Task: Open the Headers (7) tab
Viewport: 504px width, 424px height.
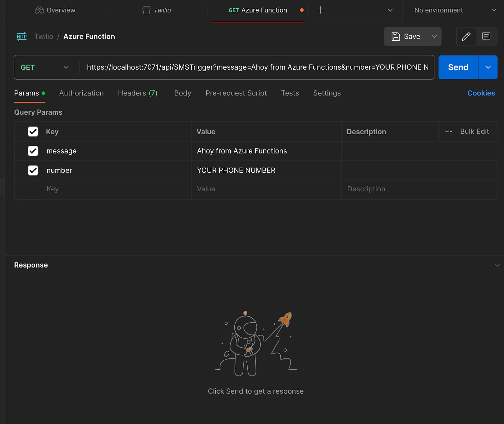Action: click(138, 93)
